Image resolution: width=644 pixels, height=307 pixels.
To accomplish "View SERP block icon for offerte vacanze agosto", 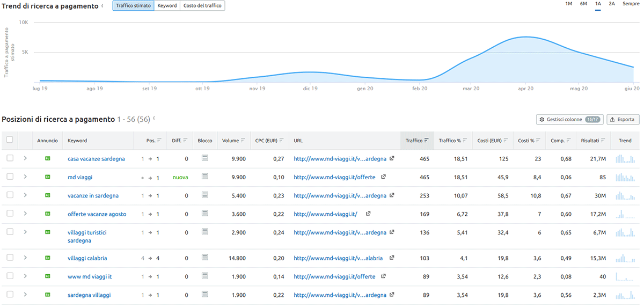I will click(x=204, y=214).
